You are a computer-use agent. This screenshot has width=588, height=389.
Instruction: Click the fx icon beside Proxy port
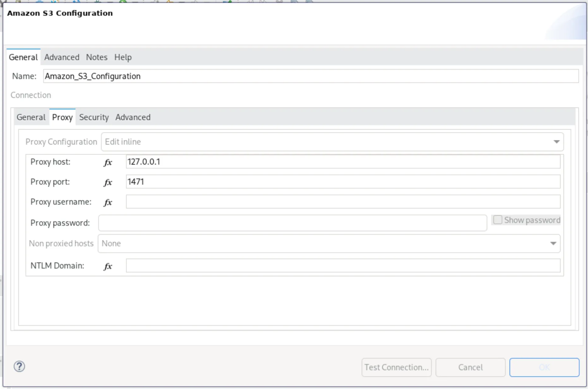pyautogui.click(x=108, y=183)
